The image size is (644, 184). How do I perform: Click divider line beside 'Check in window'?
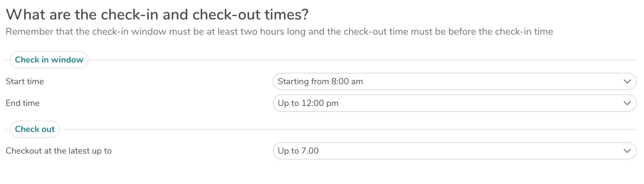pos(362,60)
